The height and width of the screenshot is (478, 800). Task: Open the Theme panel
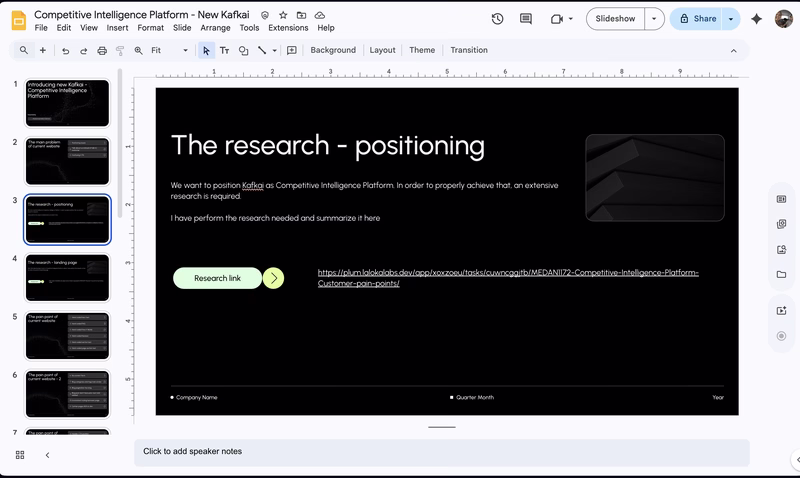(422, 50)
